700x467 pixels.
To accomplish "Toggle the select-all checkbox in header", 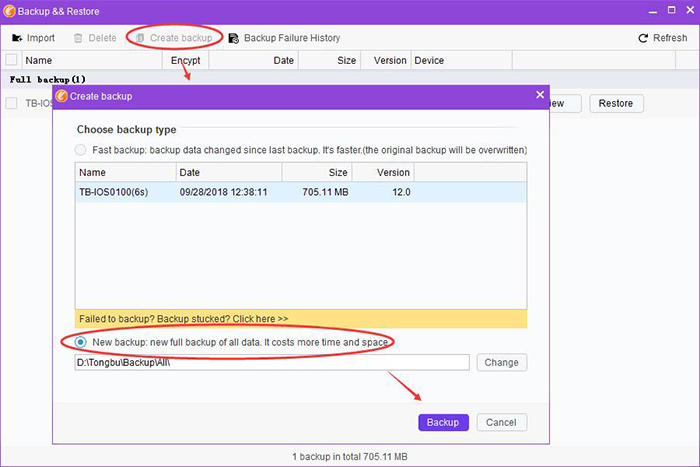I will click(11, 60).
